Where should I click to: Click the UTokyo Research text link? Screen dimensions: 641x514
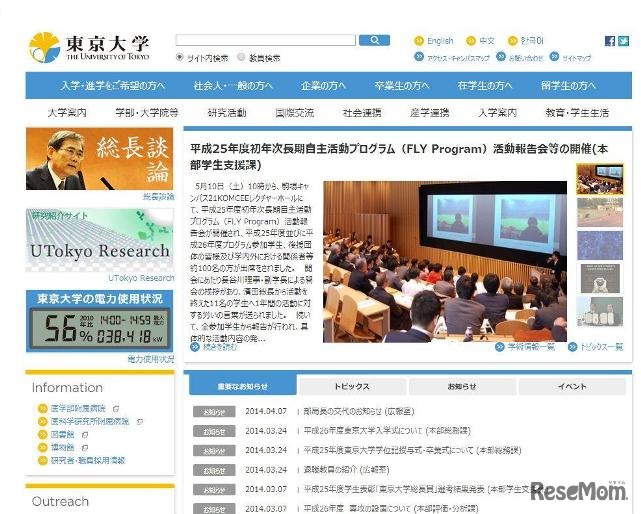pyautogui.click(x=141, y=278)
